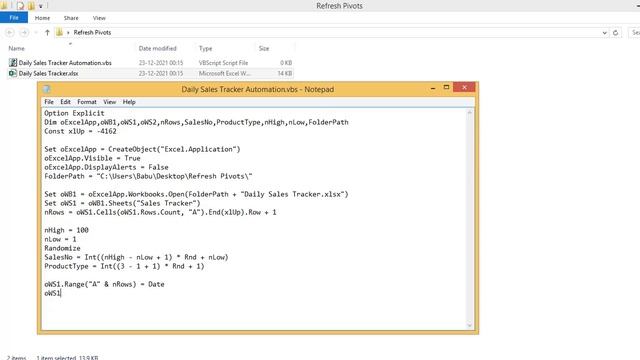The image size is (640, 360).
Task: Sort files by Name column
Action: click(17, 49)
